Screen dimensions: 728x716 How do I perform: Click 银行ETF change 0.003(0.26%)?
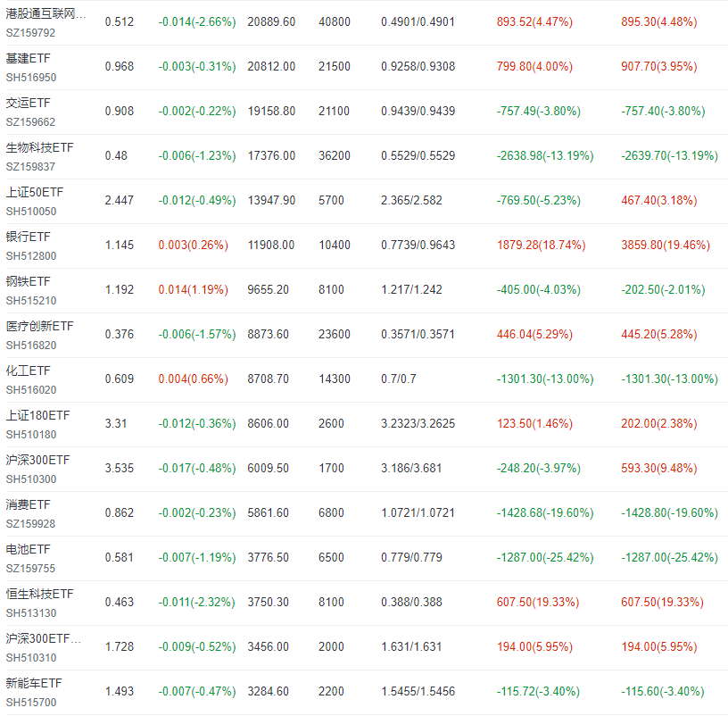point(193,245)
